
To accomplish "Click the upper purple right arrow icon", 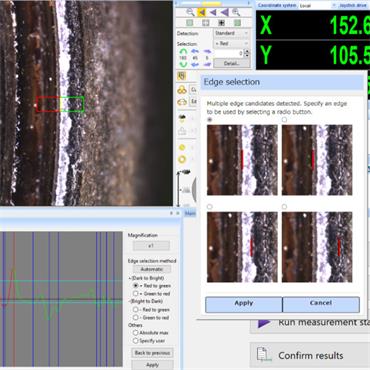I will [x=207, y=51].
